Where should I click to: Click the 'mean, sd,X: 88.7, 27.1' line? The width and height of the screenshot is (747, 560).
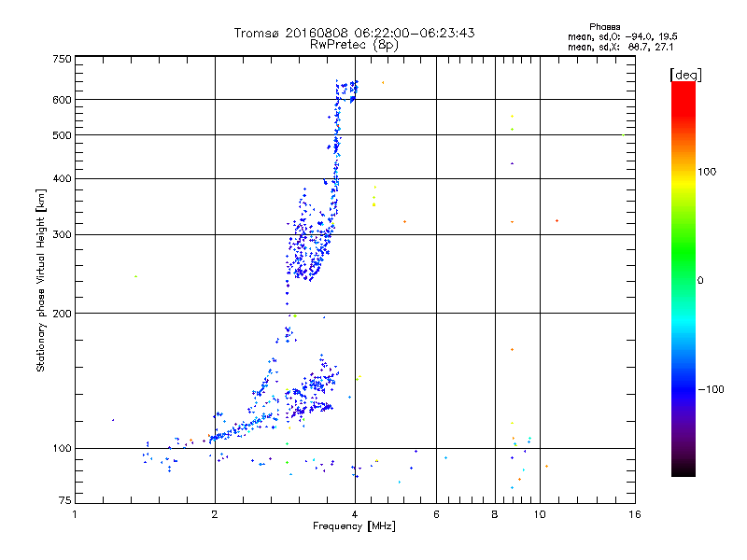tap(620, 48)
